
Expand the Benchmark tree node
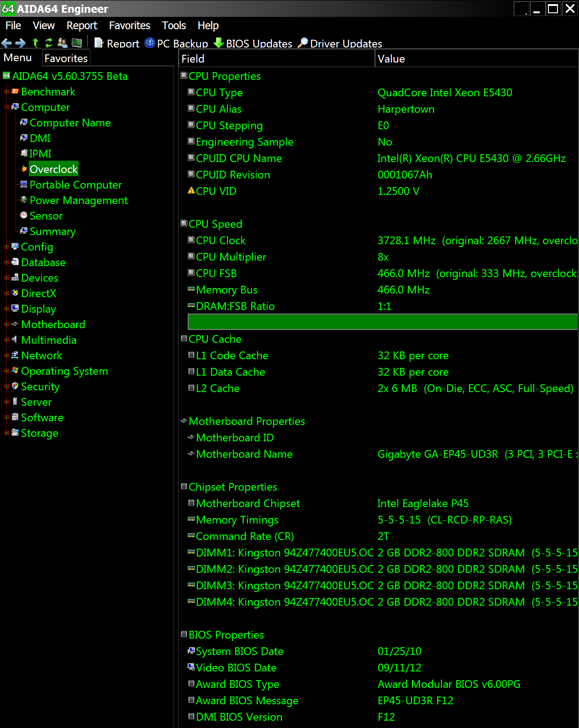pos(6,92)
